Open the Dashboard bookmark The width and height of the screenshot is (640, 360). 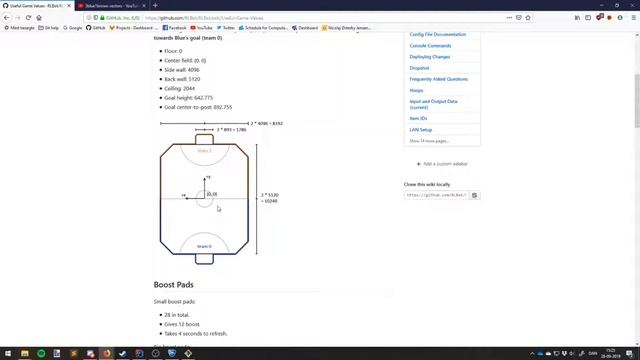tap(305, 28)
